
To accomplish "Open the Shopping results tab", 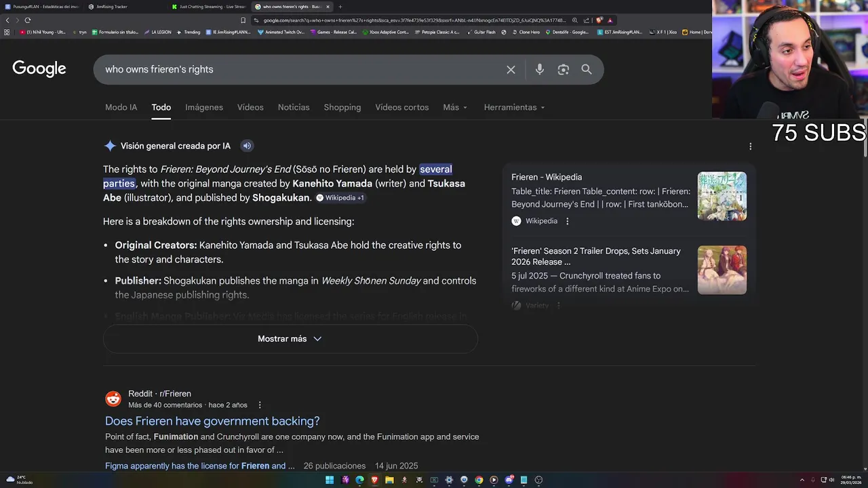I will click(x=342, y=107).
